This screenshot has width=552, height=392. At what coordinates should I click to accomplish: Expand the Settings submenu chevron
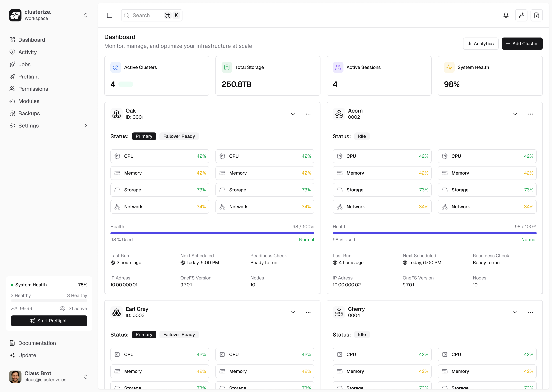86,126
